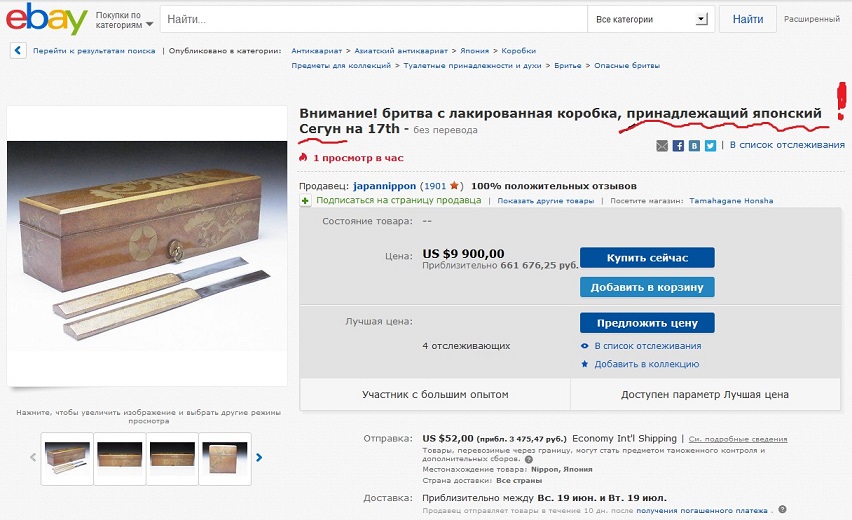
Task: Show next thumbnails with right arrow
Action: (x=259, y=458)
